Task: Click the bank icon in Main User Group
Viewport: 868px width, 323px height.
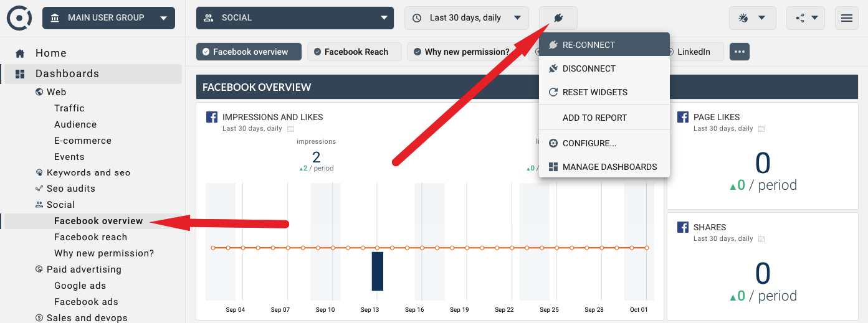Action: click(x=55, y=18)
